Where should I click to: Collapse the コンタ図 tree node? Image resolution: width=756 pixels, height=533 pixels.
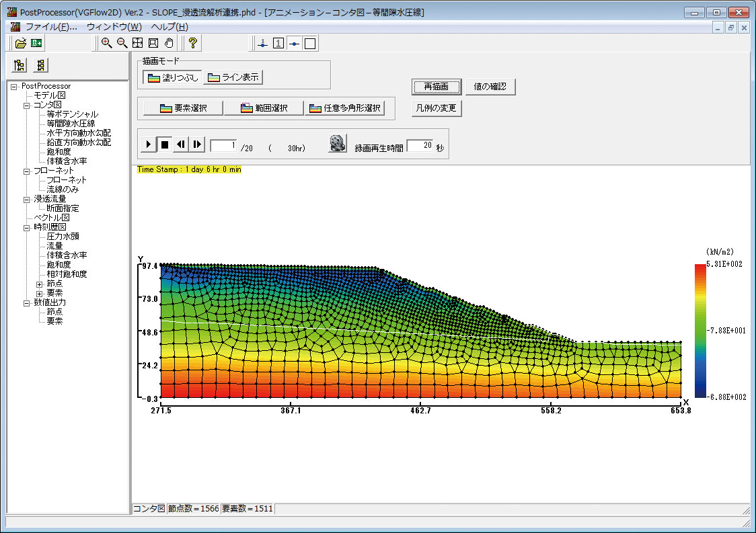(x=26, y=105)
